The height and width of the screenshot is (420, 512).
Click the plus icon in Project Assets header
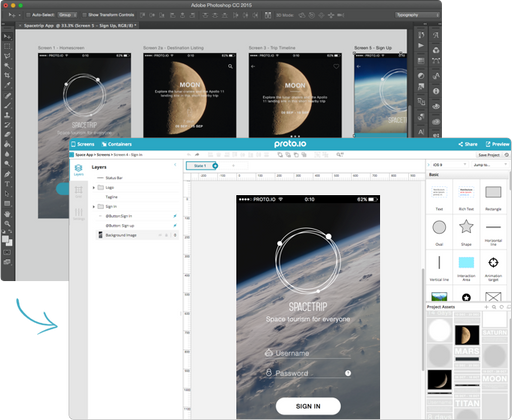[x=486, y=307]
